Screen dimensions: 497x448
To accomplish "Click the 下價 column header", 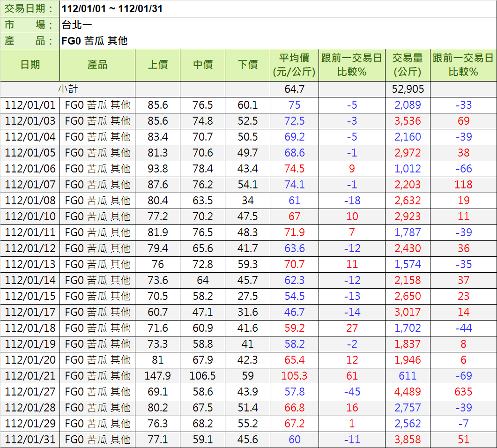I will pos(248,65).
